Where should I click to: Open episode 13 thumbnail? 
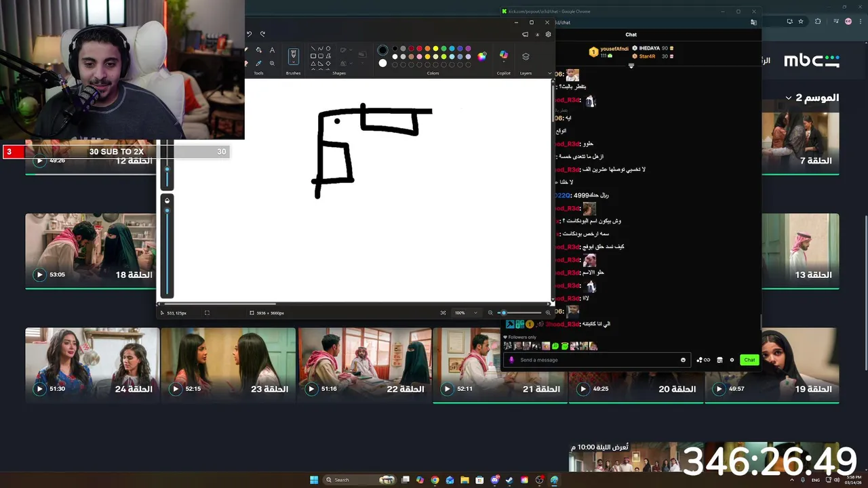point(800,250)
